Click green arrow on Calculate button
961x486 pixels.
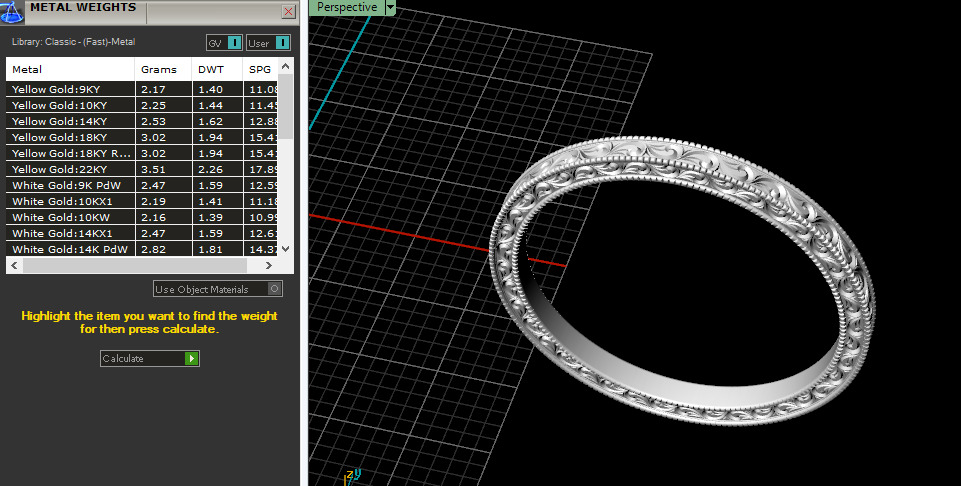point(191,359)
